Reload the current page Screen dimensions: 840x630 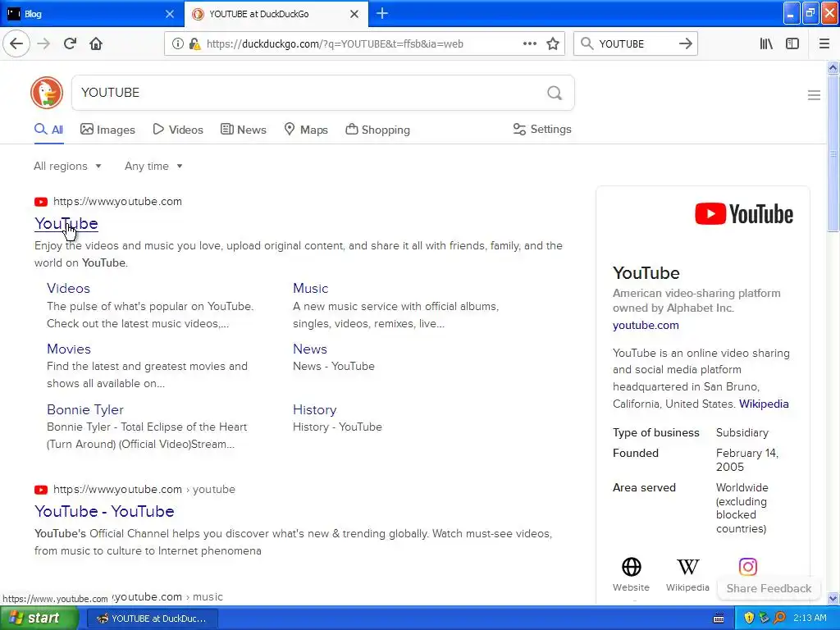coord(70,43)
